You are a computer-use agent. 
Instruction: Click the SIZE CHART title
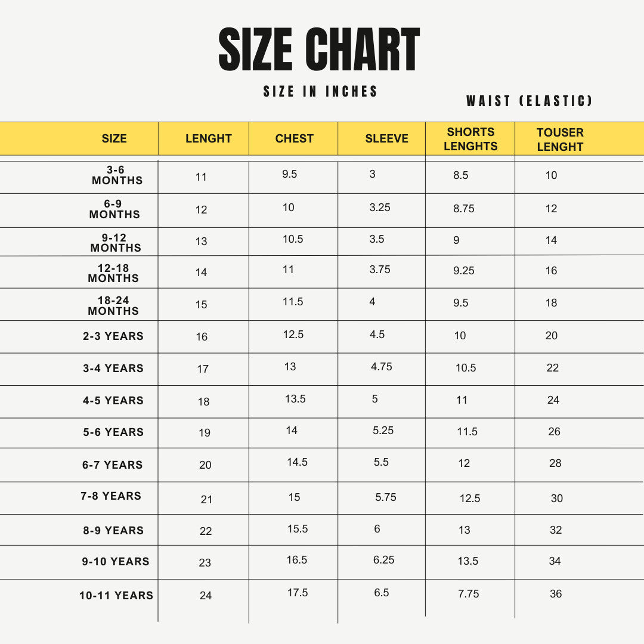[x=320, y=49]
